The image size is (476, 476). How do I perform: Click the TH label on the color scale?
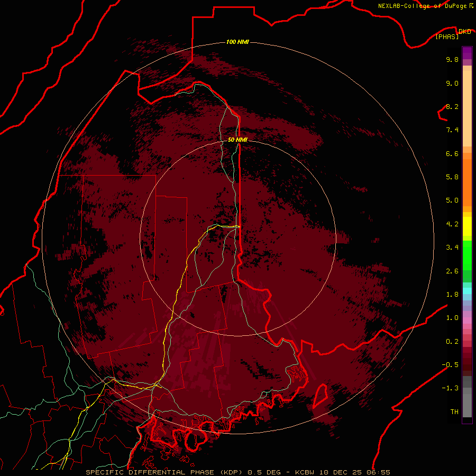(454, 412)
